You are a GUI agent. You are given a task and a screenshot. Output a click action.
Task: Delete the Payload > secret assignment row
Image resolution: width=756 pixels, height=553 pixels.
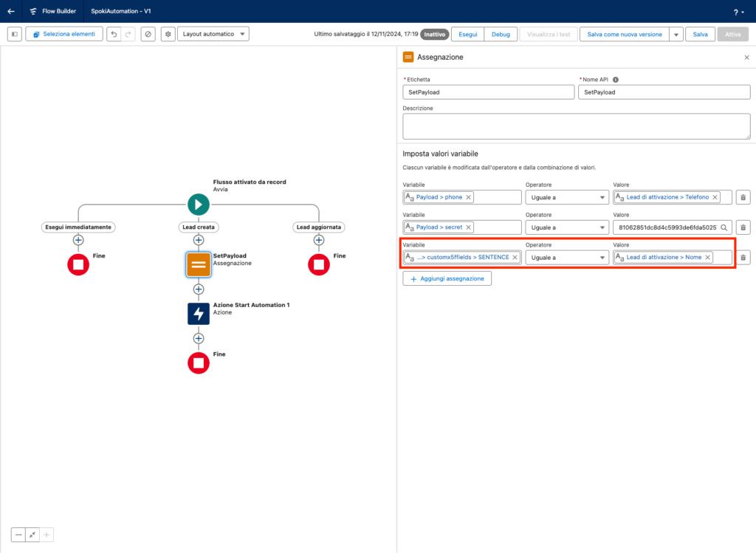point(743,227)
